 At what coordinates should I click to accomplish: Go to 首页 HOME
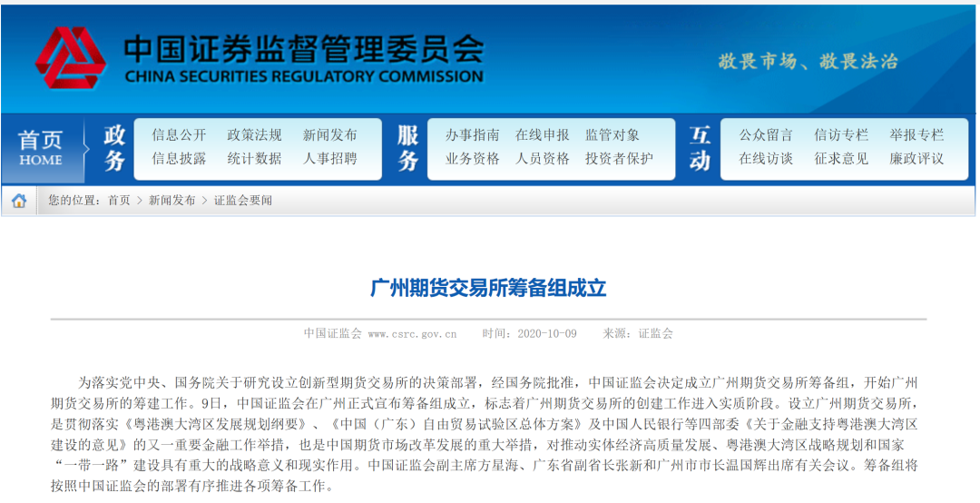41,148
